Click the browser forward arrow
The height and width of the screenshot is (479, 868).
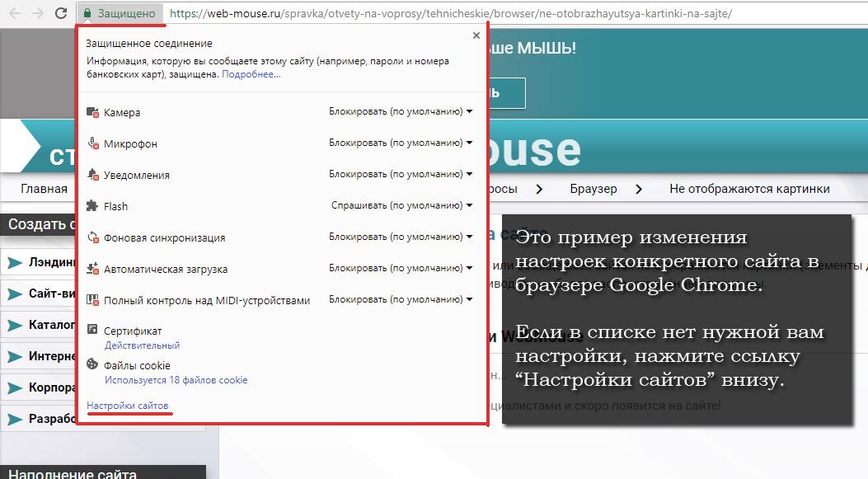coord(38,13)
